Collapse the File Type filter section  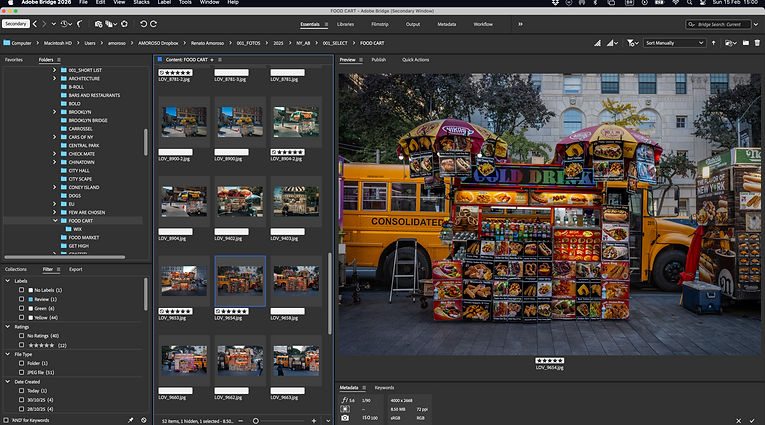(x=7, y=354)
